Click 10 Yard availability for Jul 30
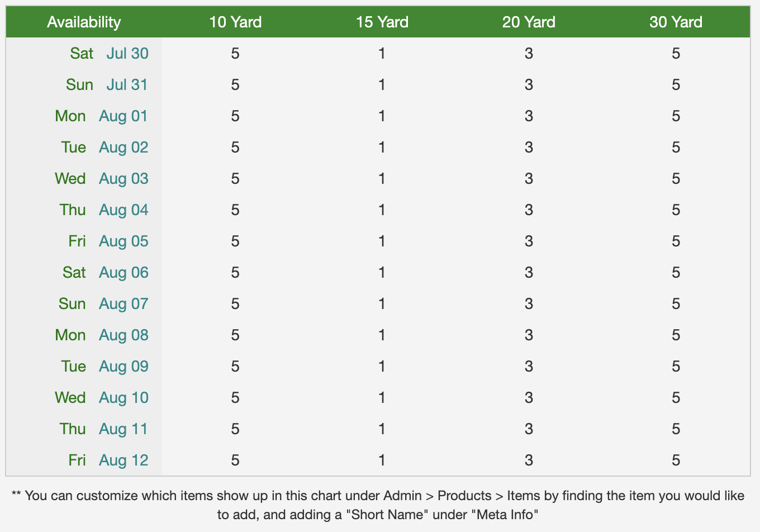 (235, 54)
